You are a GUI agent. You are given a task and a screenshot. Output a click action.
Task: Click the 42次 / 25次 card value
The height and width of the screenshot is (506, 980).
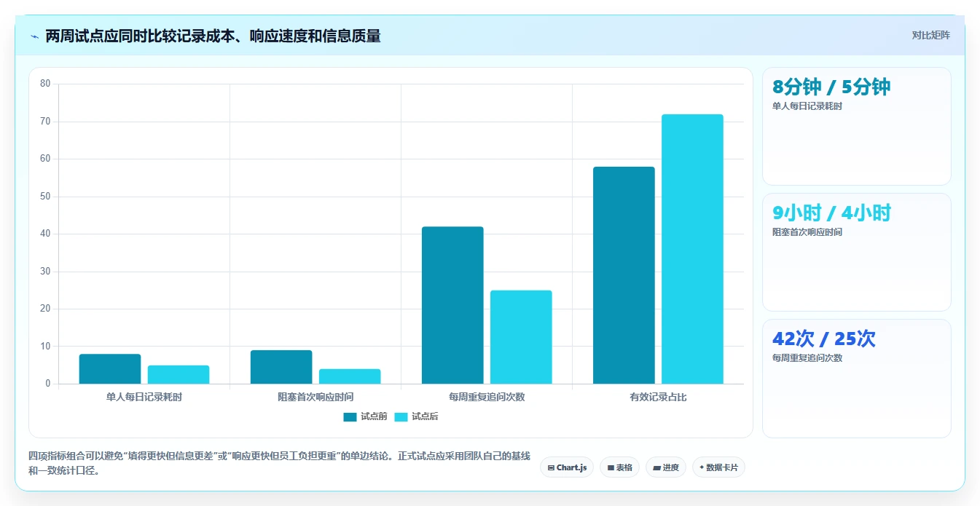point(824,339)
